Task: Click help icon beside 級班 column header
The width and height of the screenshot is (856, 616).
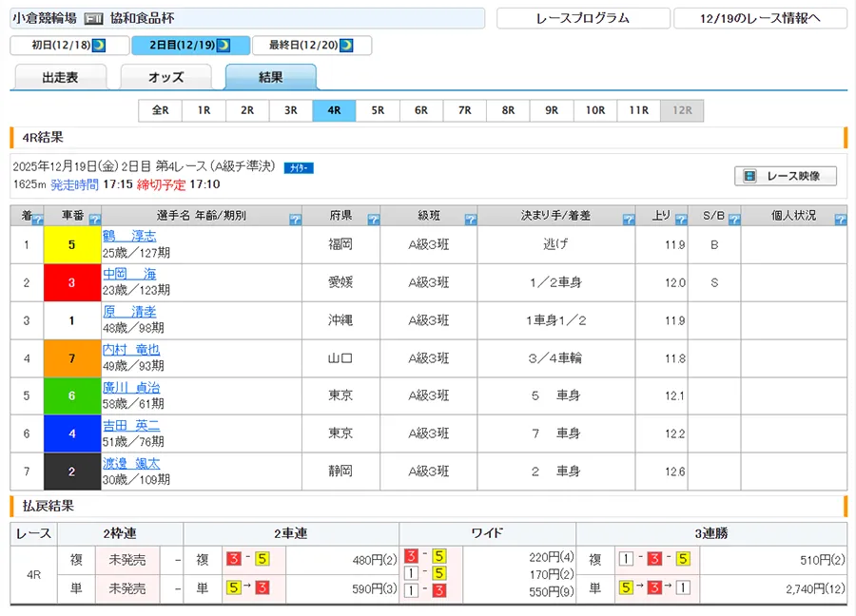Action: 471,220
